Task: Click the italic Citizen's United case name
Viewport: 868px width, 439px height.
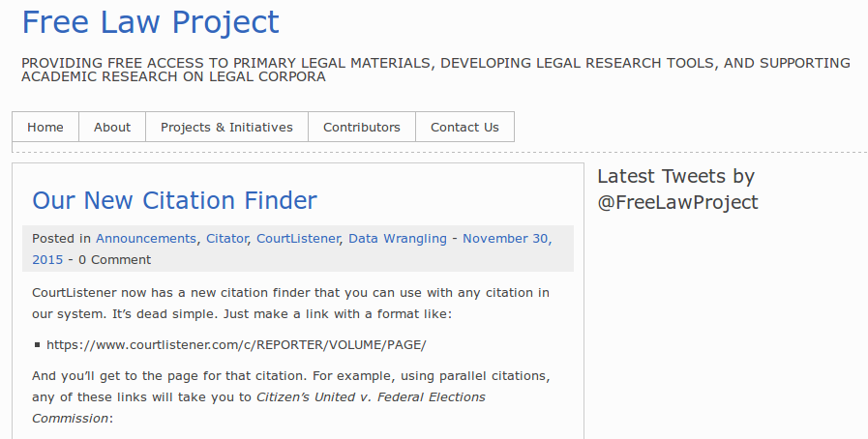Action: [371, 397]
